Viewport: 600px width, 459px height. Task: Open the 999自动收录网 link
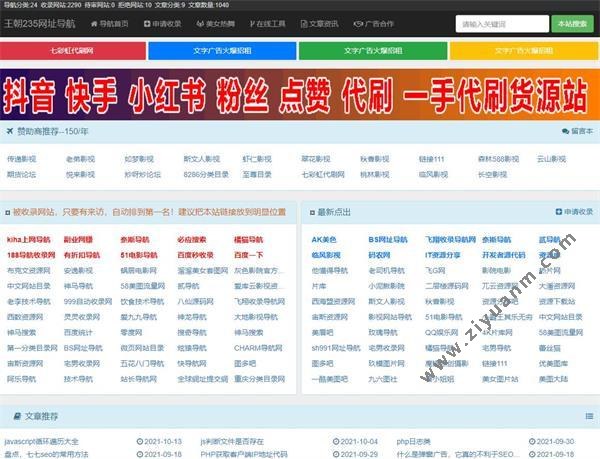coord(88,301)
